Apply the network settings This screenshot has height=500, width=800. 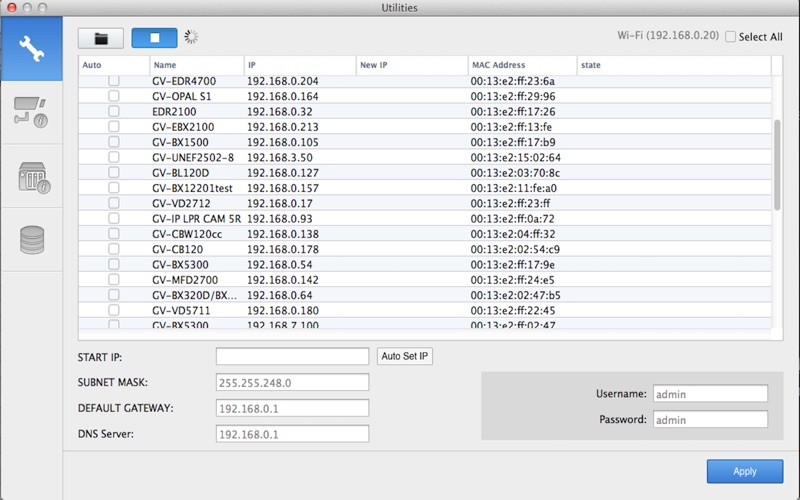[744, 471]
